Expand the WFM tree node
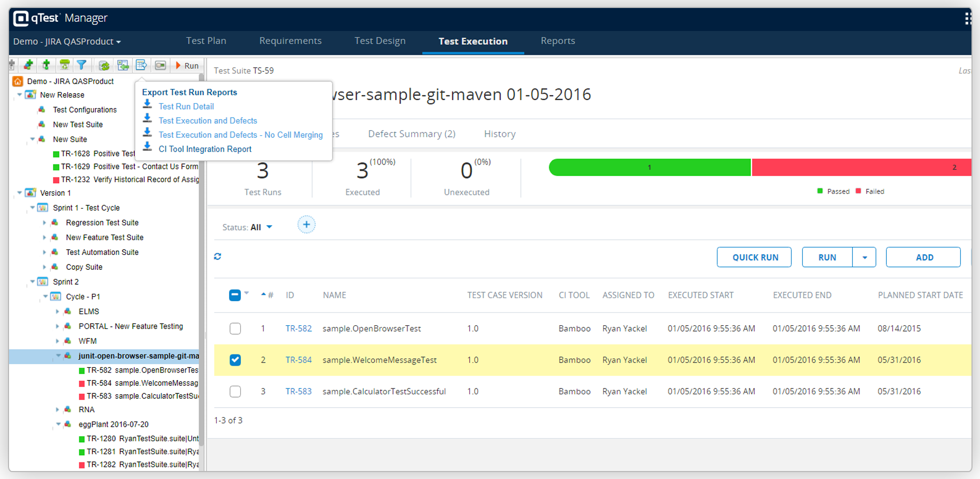The width and height of the screenshot is (980, 479). pos(58,341)
